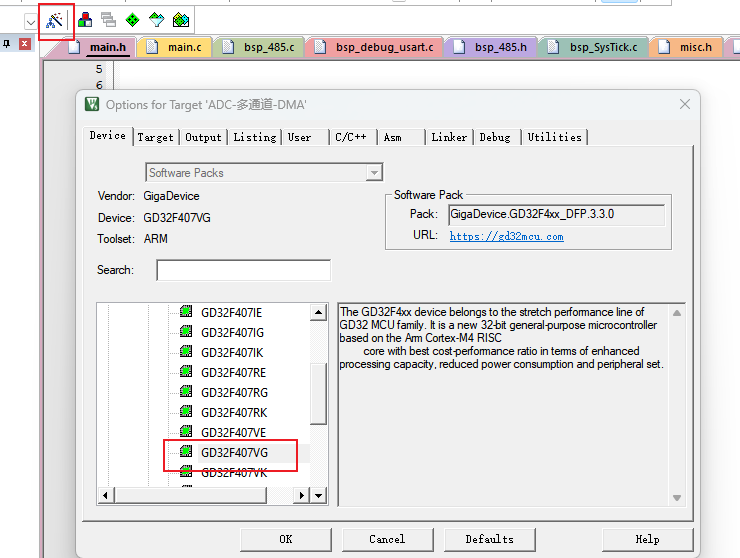The image size is (740, 558).
Task: Click device list horizontal scroll left arrow
Action: (x=105, y=496)
